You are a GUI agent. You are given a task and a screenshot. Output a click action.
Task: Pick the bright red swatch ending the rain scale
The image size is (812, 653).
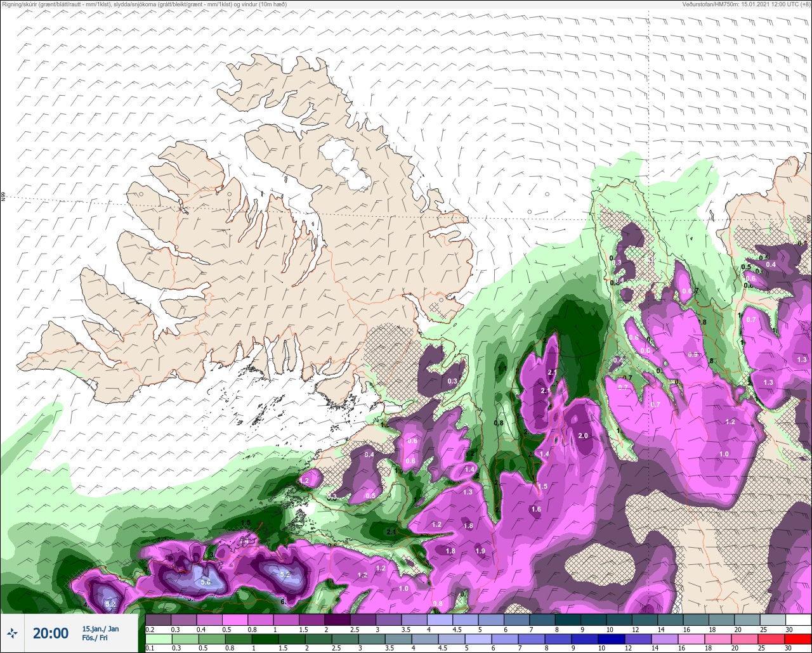point(798,638)
